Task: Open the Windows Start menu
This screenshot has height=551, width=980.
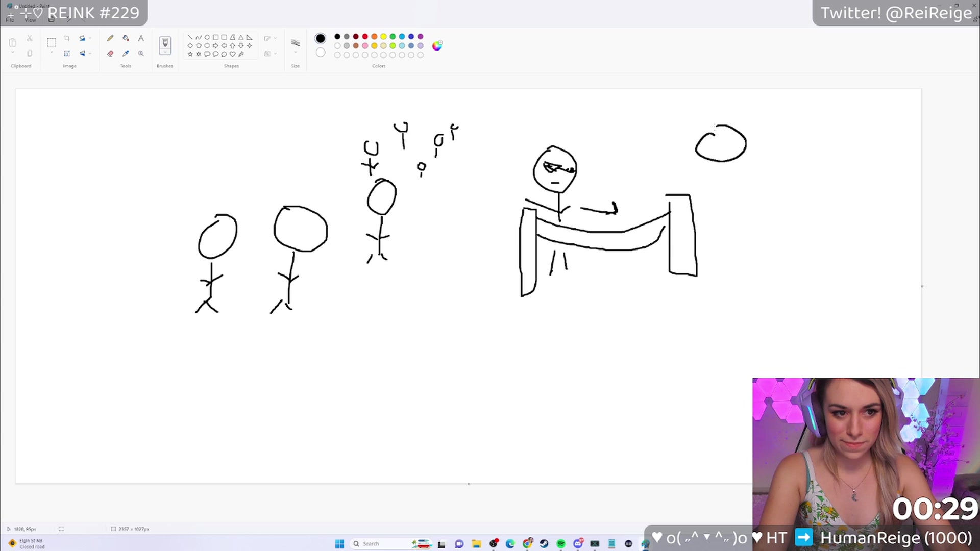Action: pyautogui.click(x=339, y=544)
